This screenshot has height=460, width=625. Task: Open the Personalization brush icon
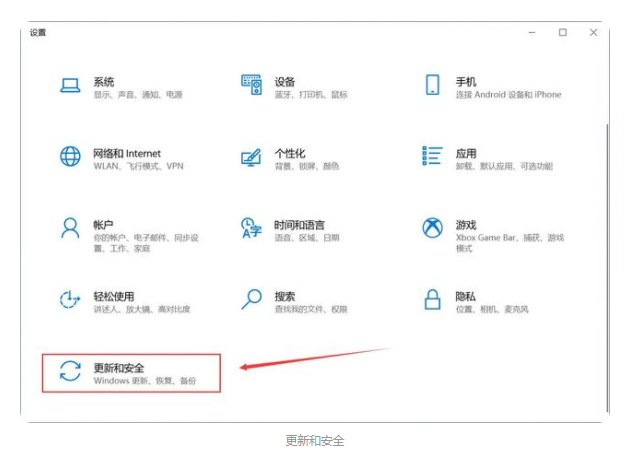(251, 158)
